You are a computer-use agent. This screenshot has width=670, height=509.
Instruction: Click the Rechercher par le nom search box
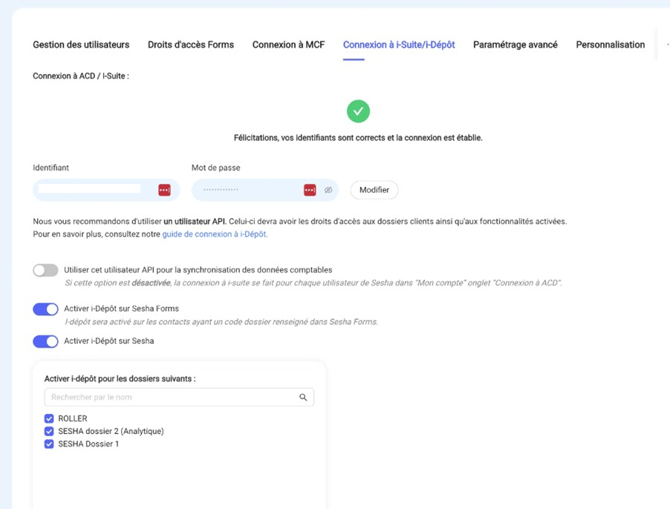pyautogui.click(x=170, y=398)
